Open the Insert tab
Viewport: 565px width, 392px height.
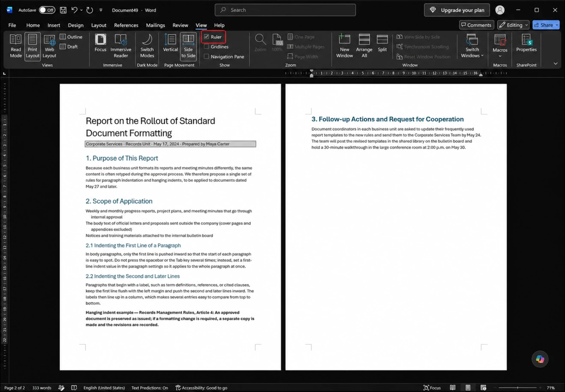pyautogui.click(x=54, y=25)
